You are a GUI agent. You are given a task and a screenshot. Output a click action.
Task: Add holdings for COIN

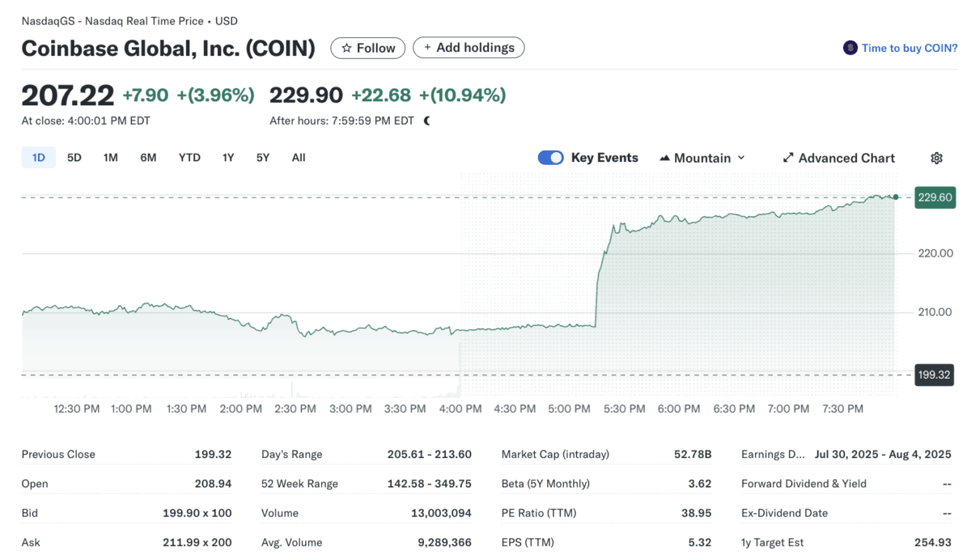pos(469,48)
